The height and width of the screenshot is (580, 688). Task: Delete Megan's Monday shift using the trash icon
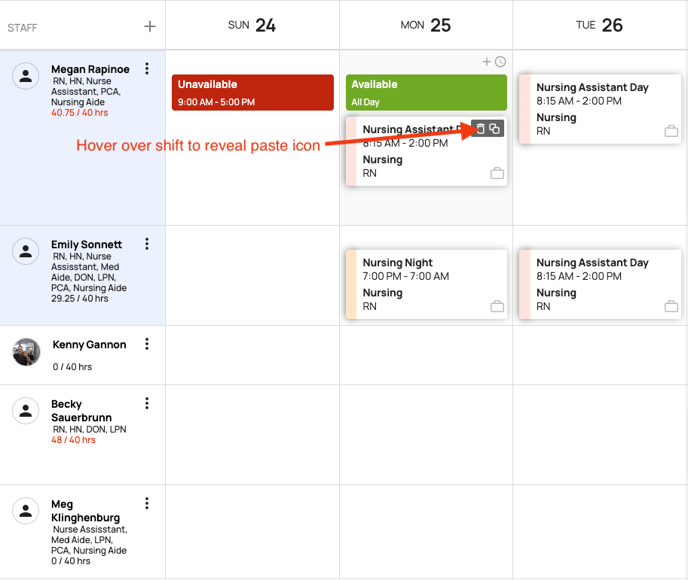(x=480, y=129)
